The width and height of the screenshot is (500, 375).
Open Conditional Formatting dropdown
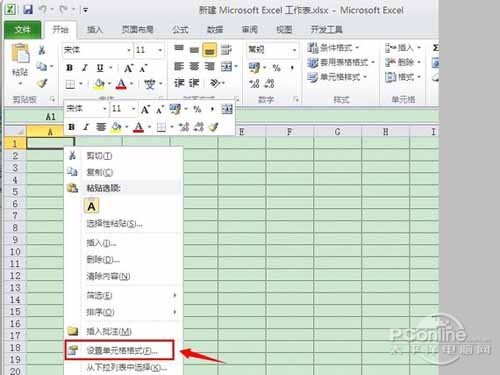pyautogui.click(x=333, y=48)
